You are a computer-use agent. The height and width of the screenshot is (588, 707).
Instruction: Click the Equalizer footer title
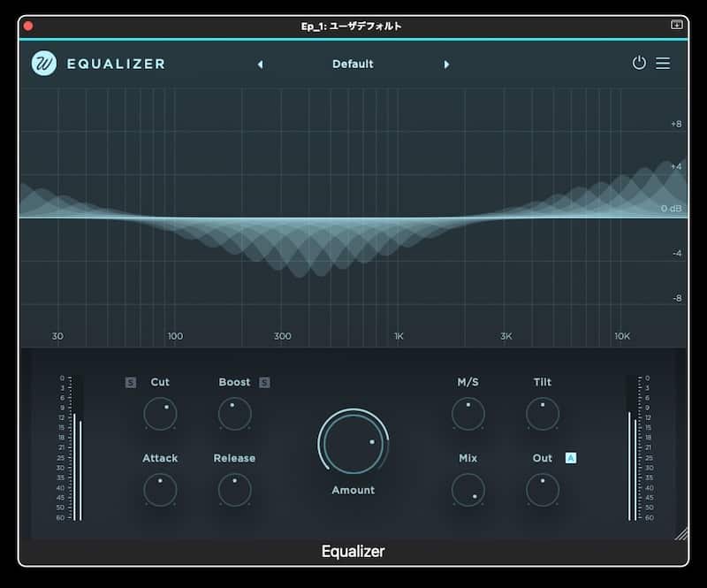point(353,552)
